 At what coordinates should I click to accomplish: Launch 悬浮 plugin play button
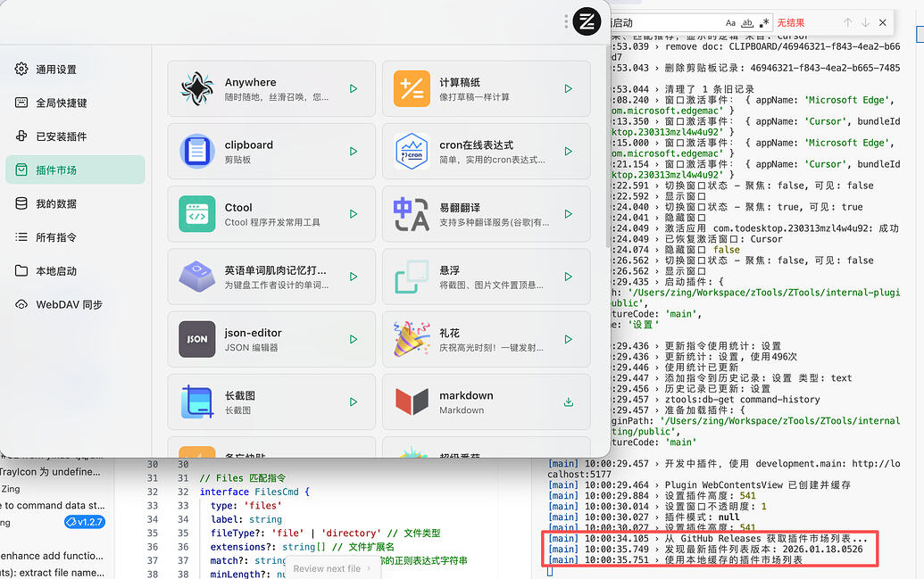tap(568, 277)
